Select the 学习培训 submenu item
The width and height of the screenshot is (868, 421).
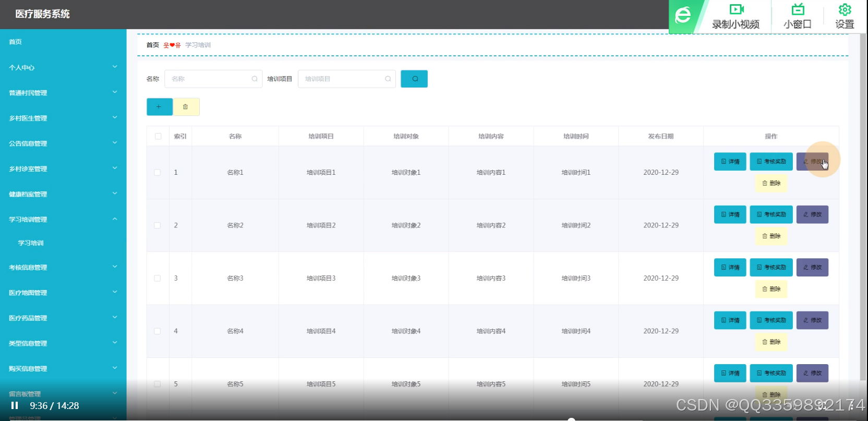(63, 243)
